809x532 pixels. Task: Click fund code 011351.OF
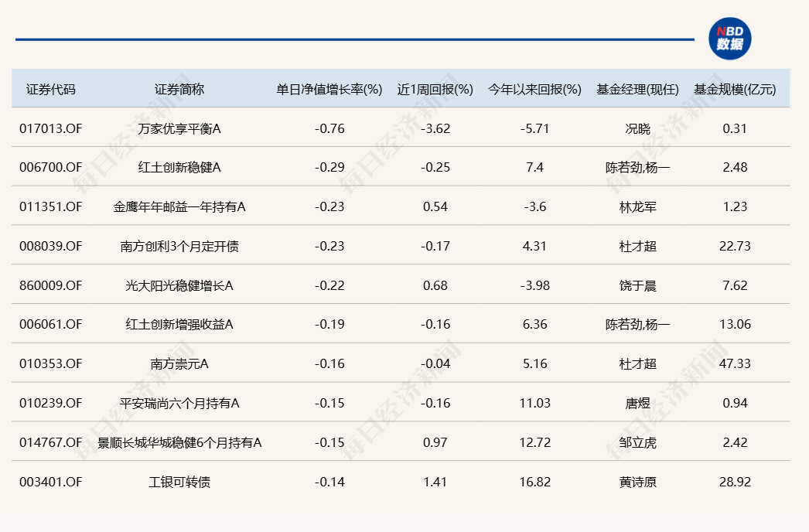click(50, 206)
